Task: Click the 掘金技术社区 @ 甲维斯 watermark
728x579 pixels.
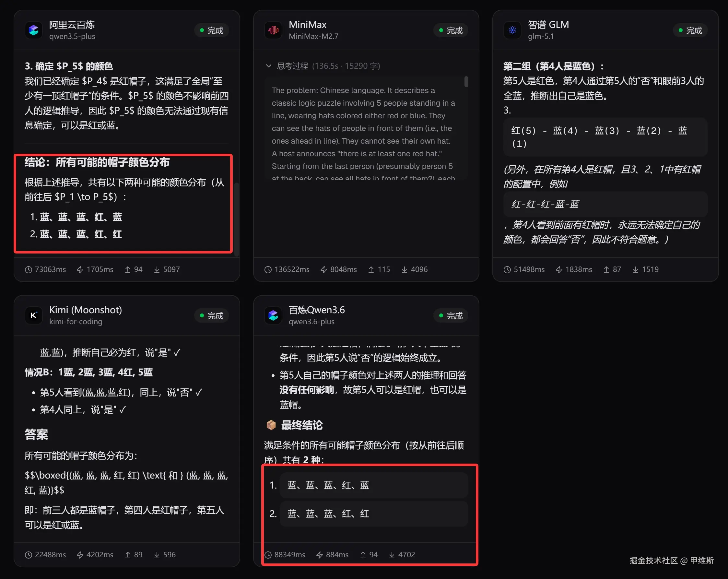Action: (672, 561)
